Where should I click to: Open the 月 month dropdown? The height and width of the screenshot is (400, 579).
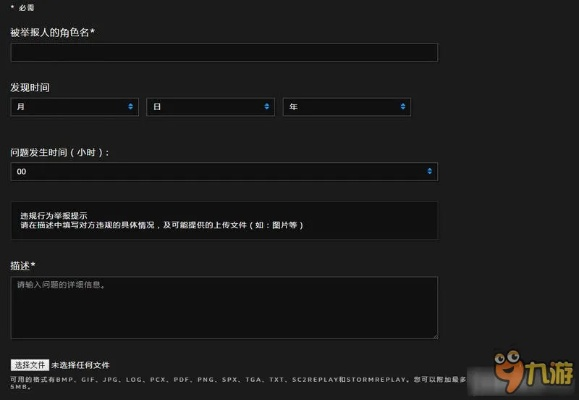click(75, 107)
